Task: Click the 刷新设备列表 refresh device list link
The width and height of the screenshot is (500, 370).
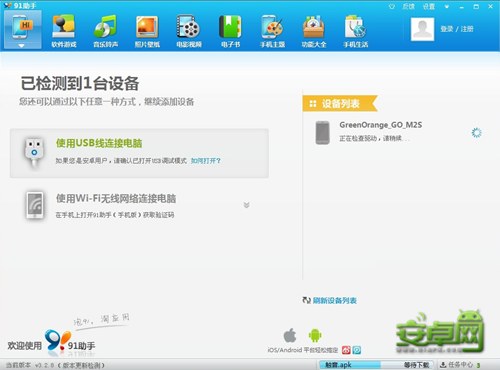Action: (334, 300)
